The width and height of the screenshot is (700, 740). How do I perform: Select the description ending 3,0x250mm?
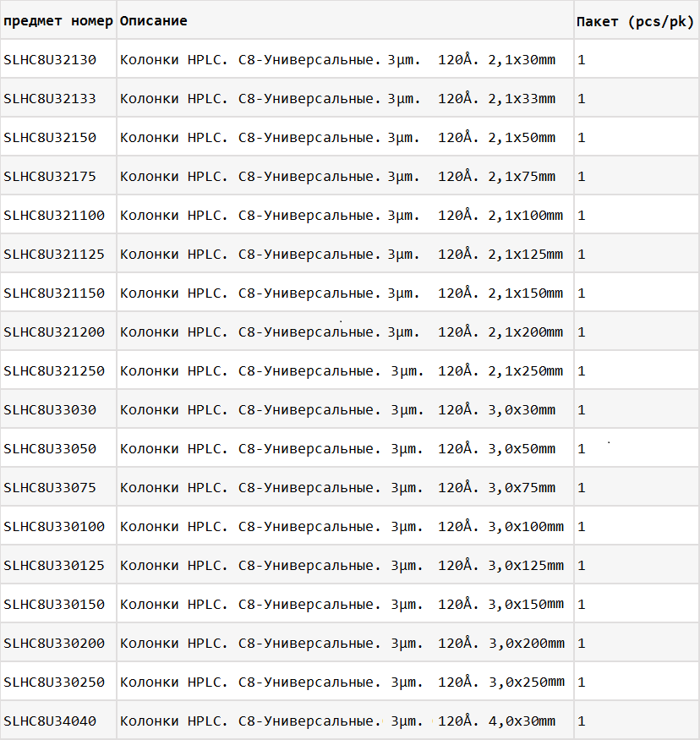342,682
